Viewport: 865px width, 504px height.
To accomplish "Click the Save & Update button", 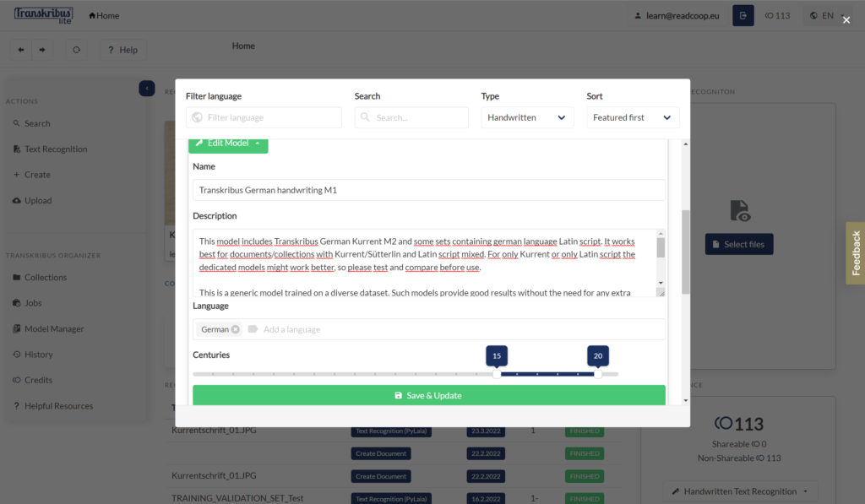I will 428,395.
